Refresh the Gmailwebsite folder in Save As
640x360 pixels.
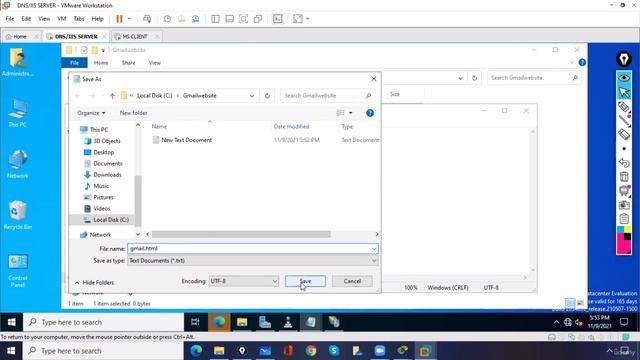pos(267,96)
